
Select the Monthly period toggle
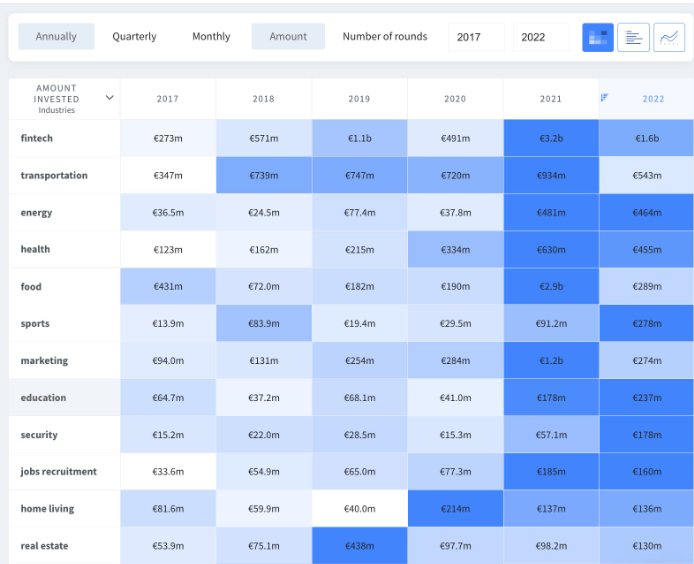pyautogui.click(x=211, y=37)
